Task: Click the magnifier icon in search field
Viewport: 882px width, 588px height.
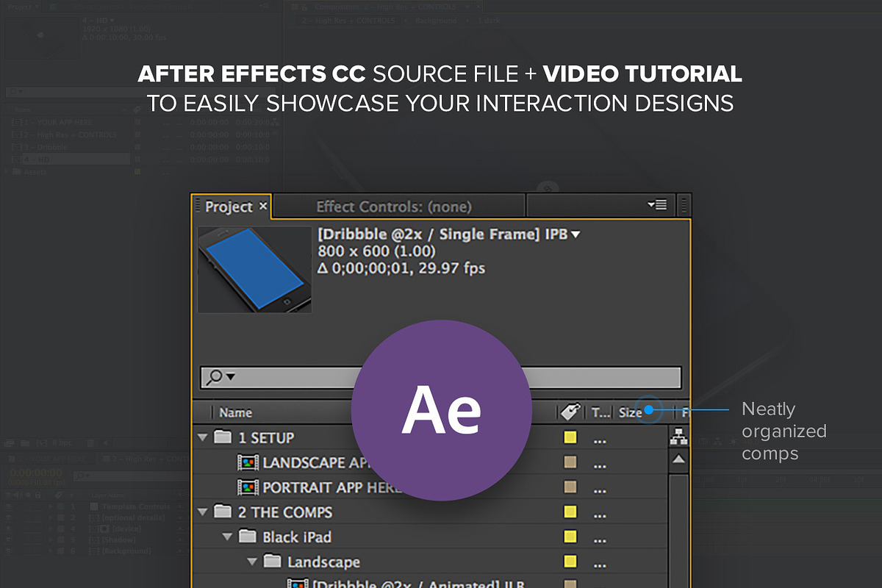Action: coord(215,377)
